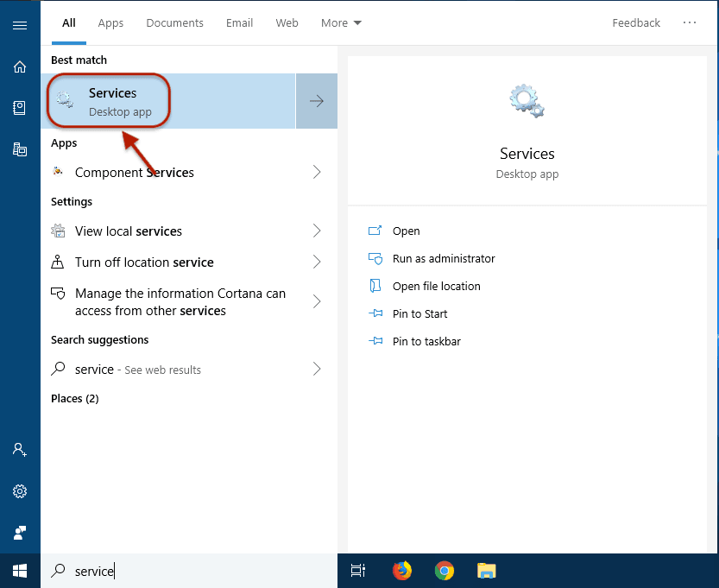Screen dimensions: 719x588
Task: Click the Windows Start button
Action: [20, 571]
